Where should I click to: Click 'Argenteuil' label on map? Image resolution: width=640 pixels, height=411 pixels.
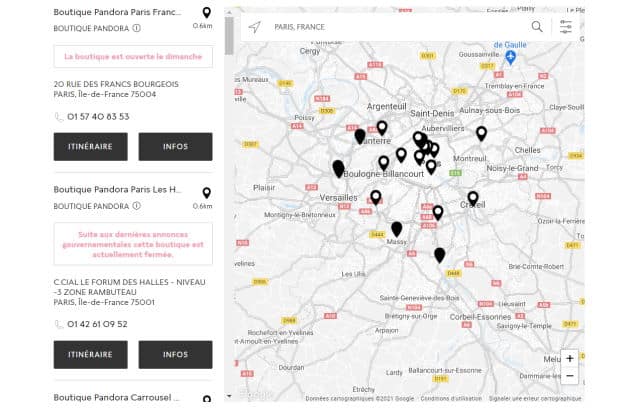(387, 107)
